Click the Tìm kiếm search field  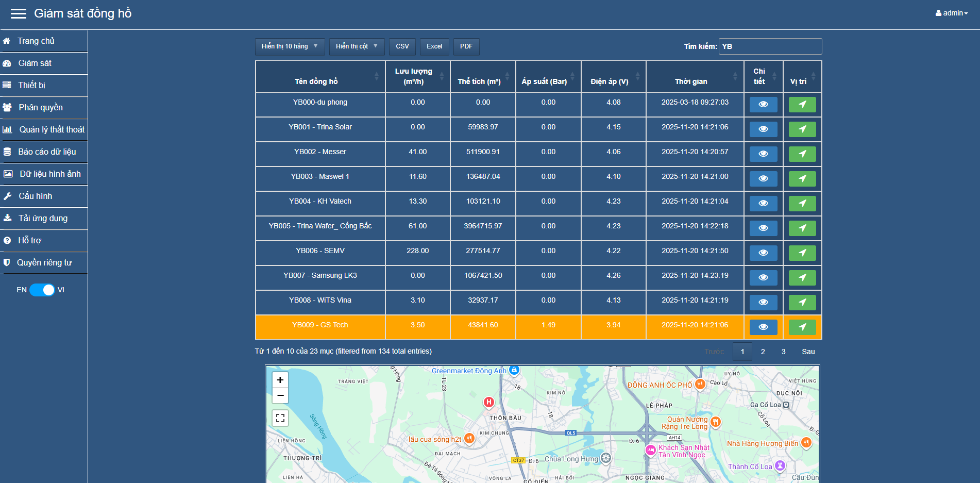[770, 46]
